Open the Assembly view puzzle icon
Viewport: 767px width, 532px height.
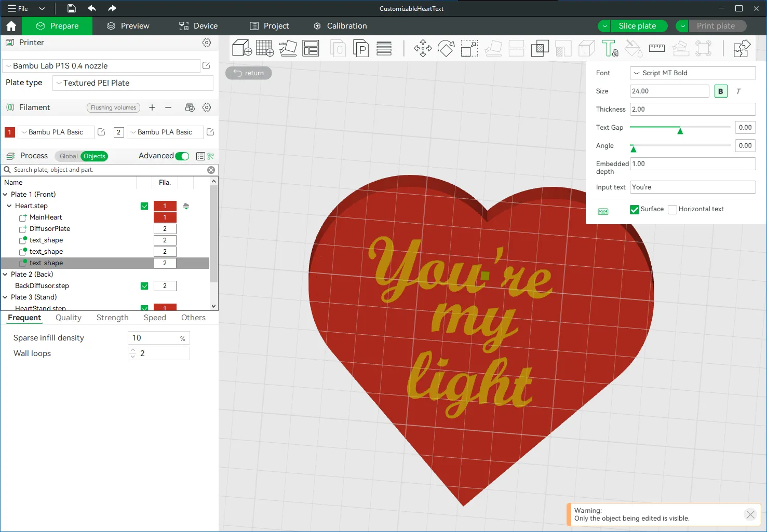click(742, 48)
